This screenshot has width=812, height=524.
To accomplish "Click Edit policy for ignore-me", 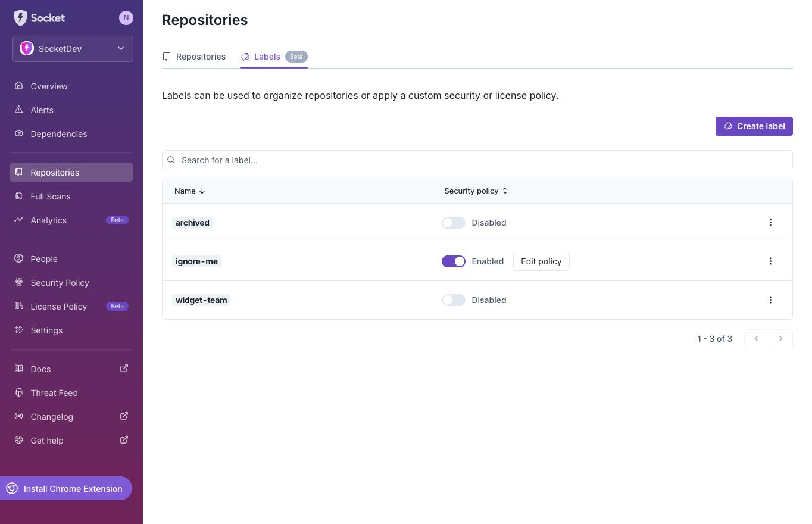I will [541, 261].
